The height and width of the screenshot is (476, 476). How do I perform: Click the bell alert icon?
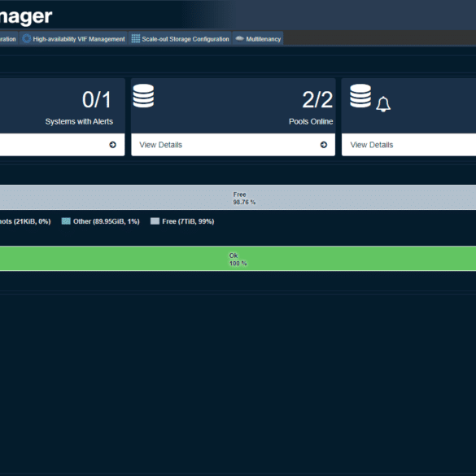(x=383, y=104)
